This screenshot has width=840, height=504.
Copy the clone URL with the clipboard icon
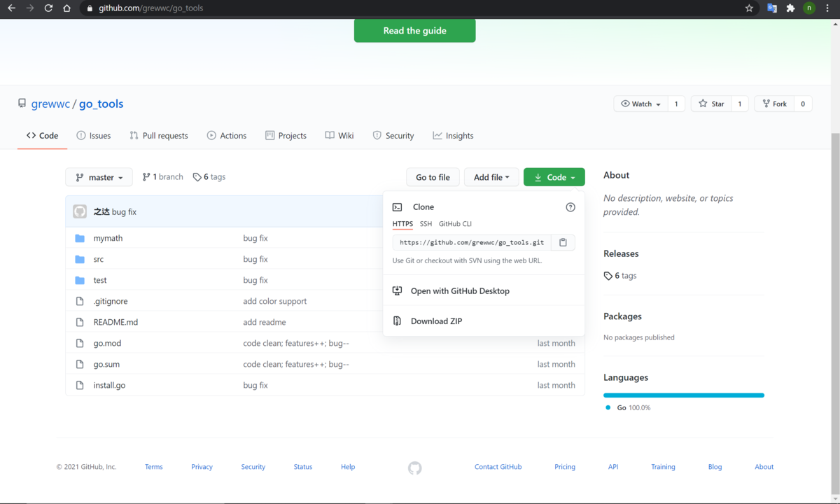pos(563,242)
